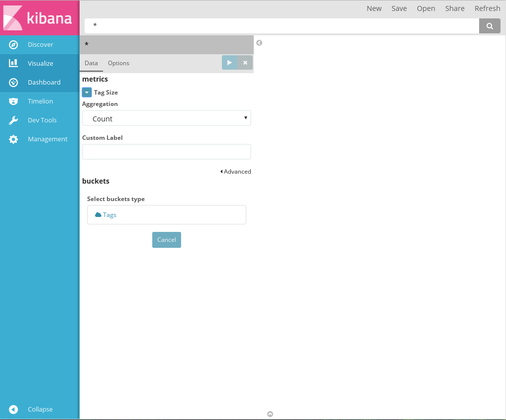Click the Visualize label in the sidebar
The image size is (506, 420).
(40, 63)
